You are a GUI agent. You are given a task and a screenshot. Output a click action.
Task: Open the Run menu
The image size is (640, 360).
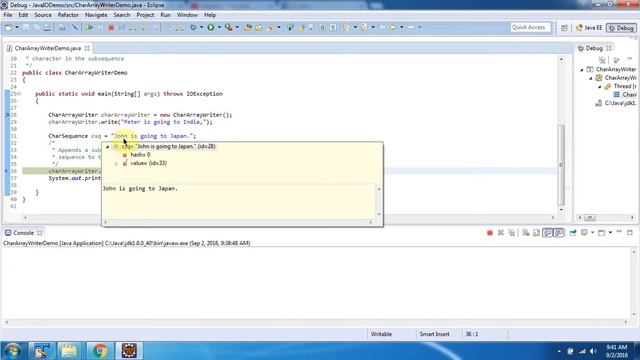[165, 15]
